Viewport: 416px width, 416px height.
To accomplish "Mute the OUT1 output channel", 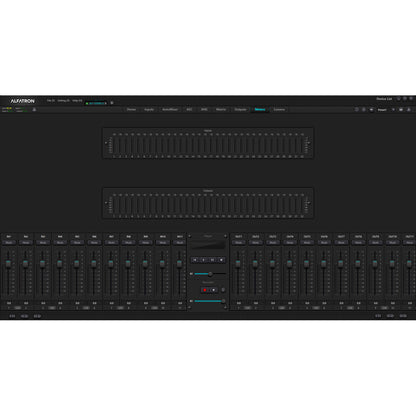I will (239, 242).
